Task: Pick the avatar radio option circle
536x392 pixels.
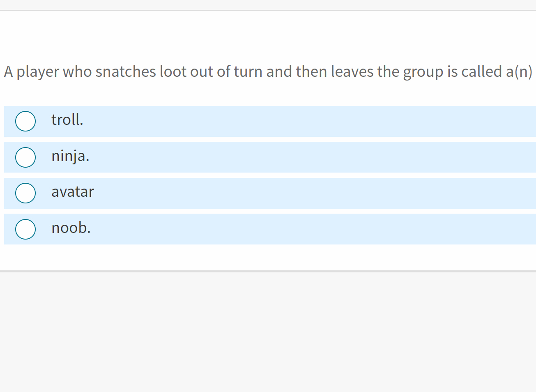Action: click(x=25, y=193)
